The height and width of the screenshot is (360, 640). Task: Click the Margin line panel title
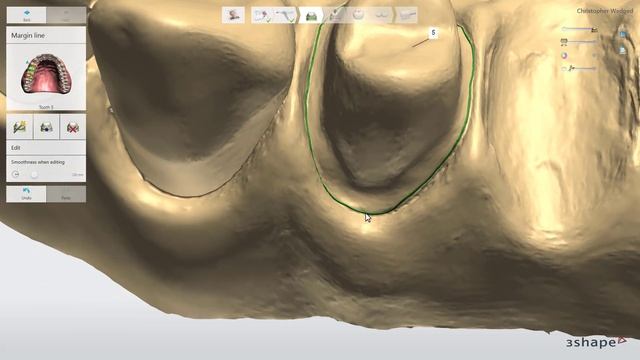28,36
